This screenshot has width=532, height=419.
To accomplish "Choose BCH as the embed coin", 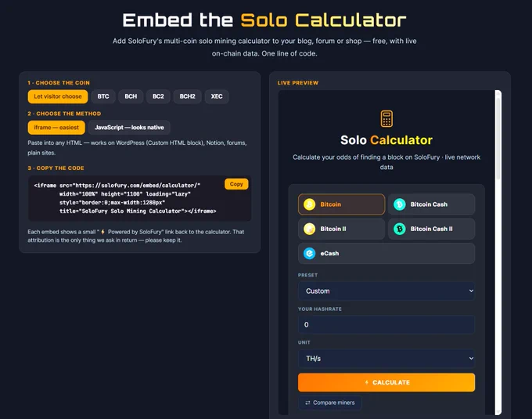I will (131, 96).
